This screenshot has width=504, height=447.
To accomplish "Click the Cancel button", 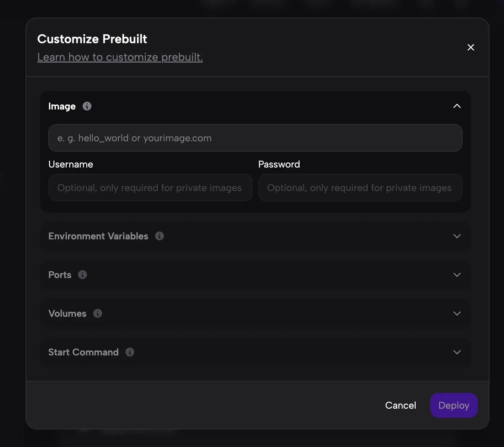I will click(x=400, y=405).
